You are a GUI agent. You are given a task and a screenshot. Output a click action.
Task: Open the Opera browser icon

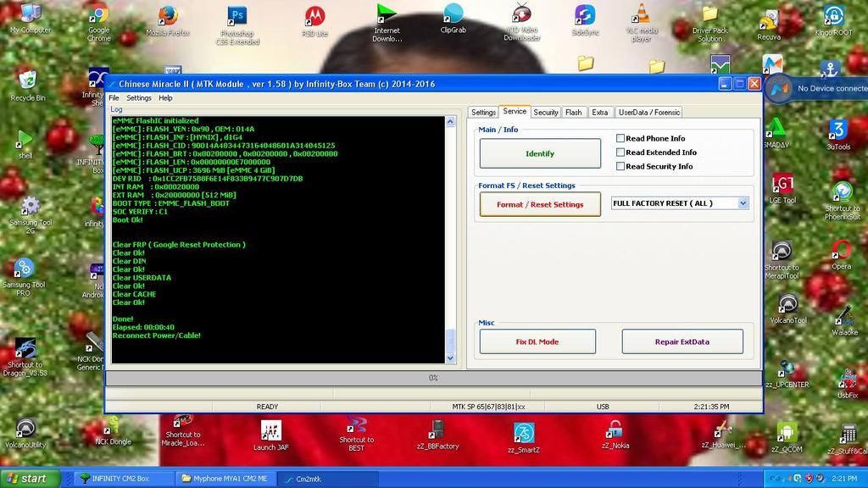point(841,254)
